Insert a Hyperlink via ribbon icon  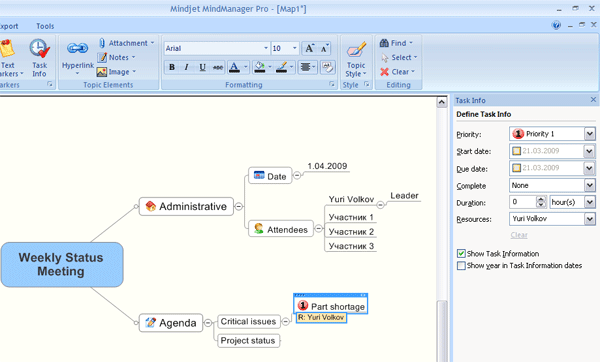(78, 48)
